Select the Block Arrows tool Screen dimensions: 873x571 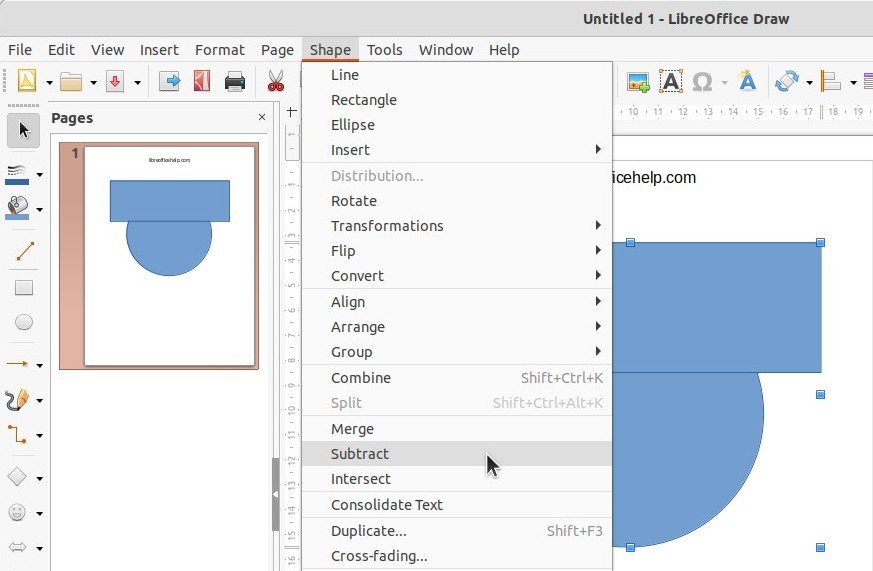[17, 548]
